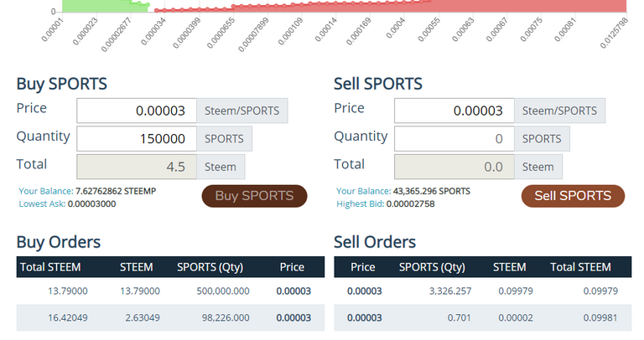The height and width of the screenshot is (340, 644).
Task: Click the STEEM column header in Sell Orders
Action: (x=509, y=267)
